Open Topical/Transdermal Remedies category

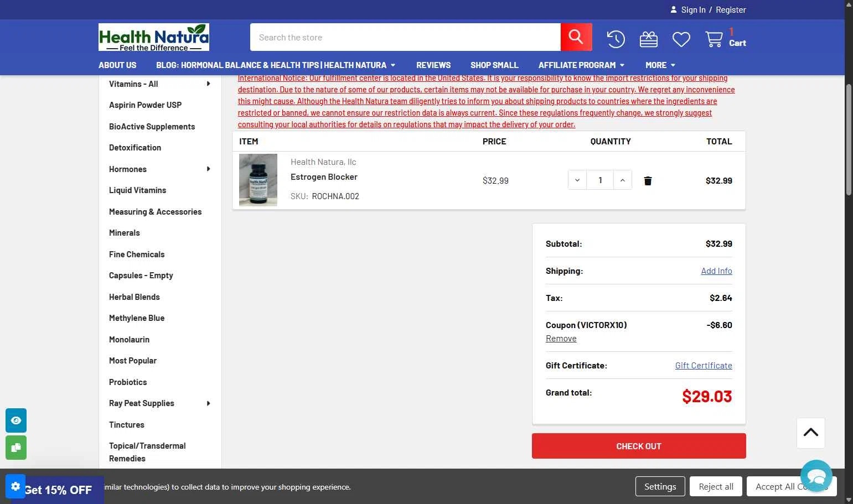(x=147, y=452)
